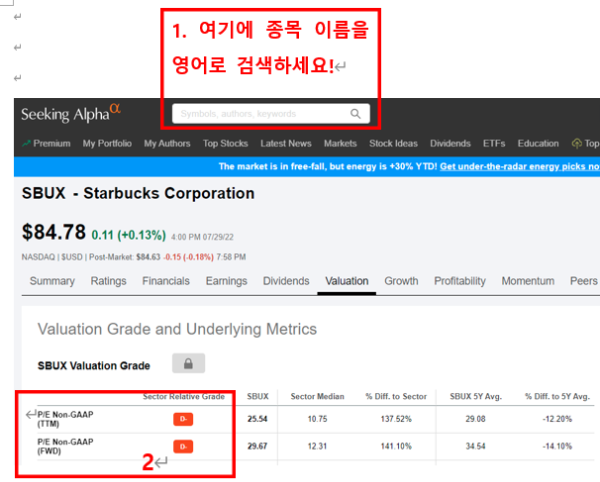Click the 29.67 SBUX value

(x=257, y=446)
